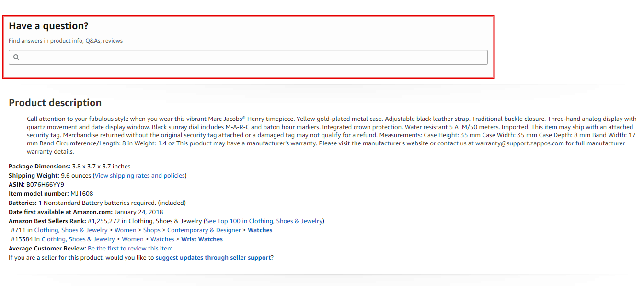This screenshot has width=644, height=286.
Task: Open See Top 100 in Clothing link
Action: pos(264,221)
